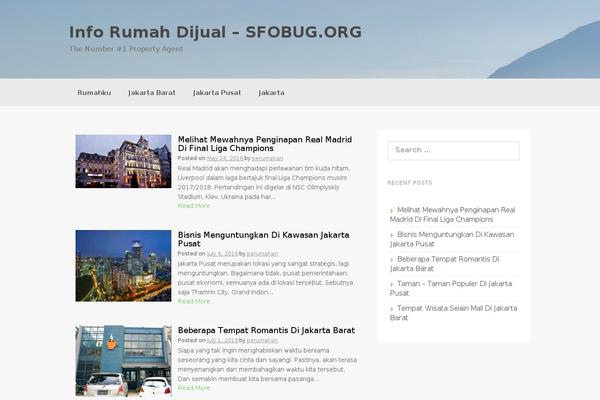Image resolution: width=600 pixels, height=400 pixels.
Task: Open author perumahan on Real Madrid post
Action: coord(267,158)
